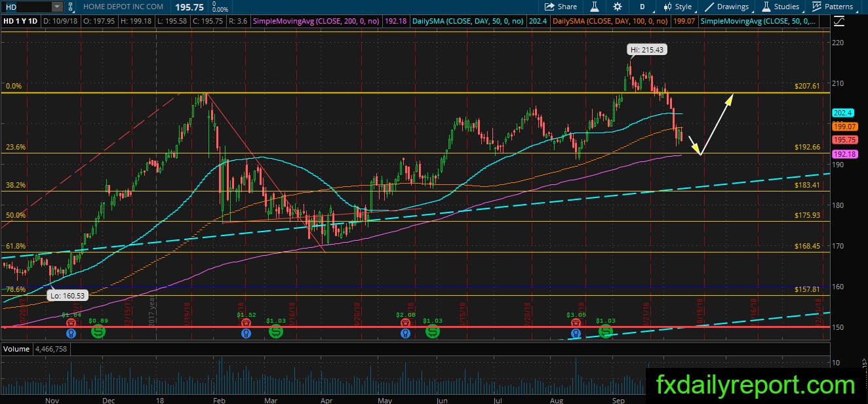Viewport: 868px width, 404px height.
Task: Open the Drawings menu
Action: click(x=727, y=7)
